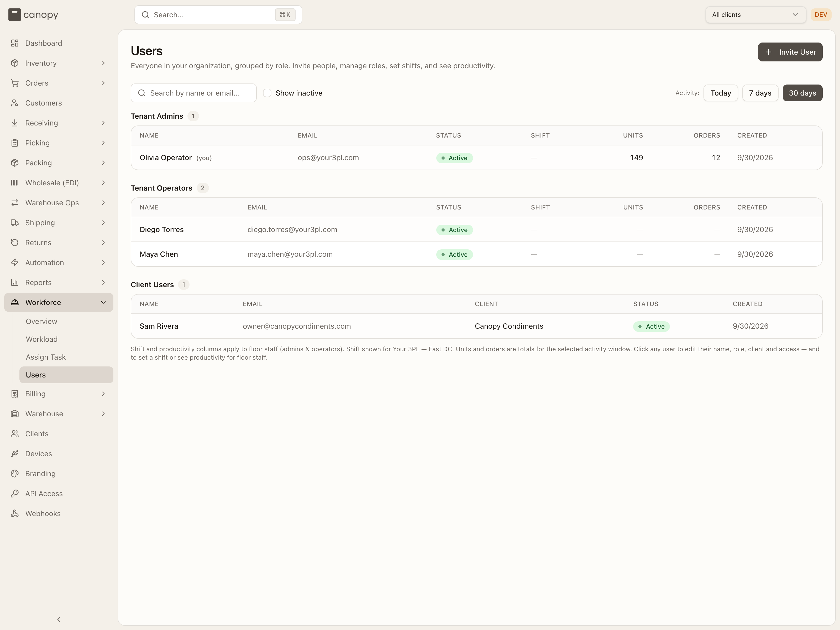Viewport: 840px width, 630px height.
Task: Click the Warehouse building icon
Action: coord(15,414)
